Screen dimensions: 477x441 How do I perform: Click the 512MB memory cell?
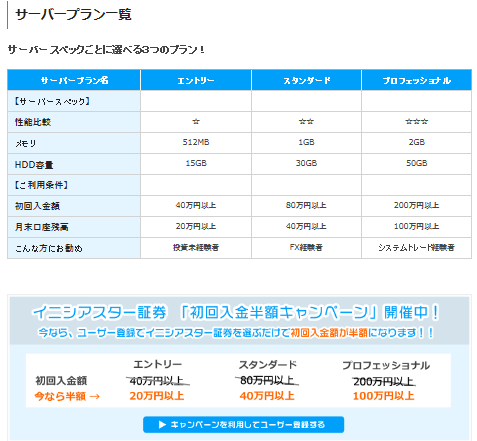196,142
